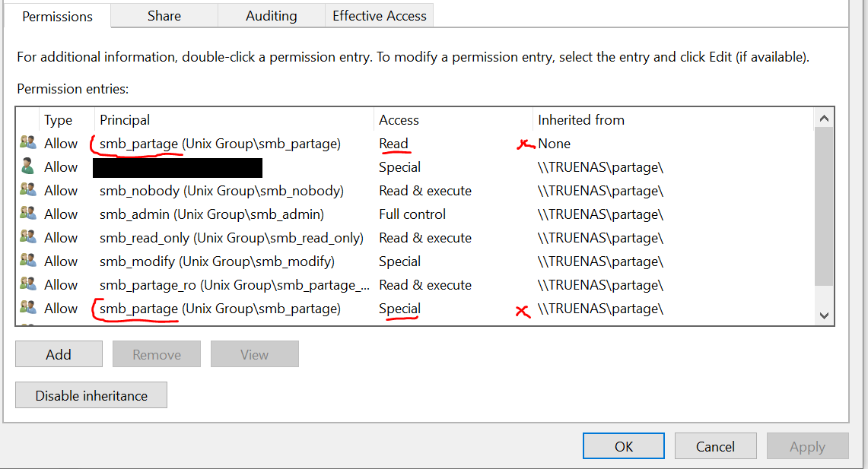The height and width of the screenshot is (469, 868).
Task: Sort by the Principal column header
Action: point(125,119)
